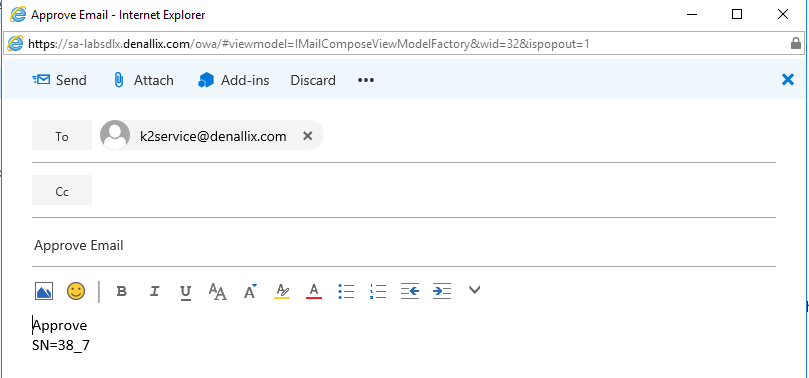Apply red font color

click(314, 291)
